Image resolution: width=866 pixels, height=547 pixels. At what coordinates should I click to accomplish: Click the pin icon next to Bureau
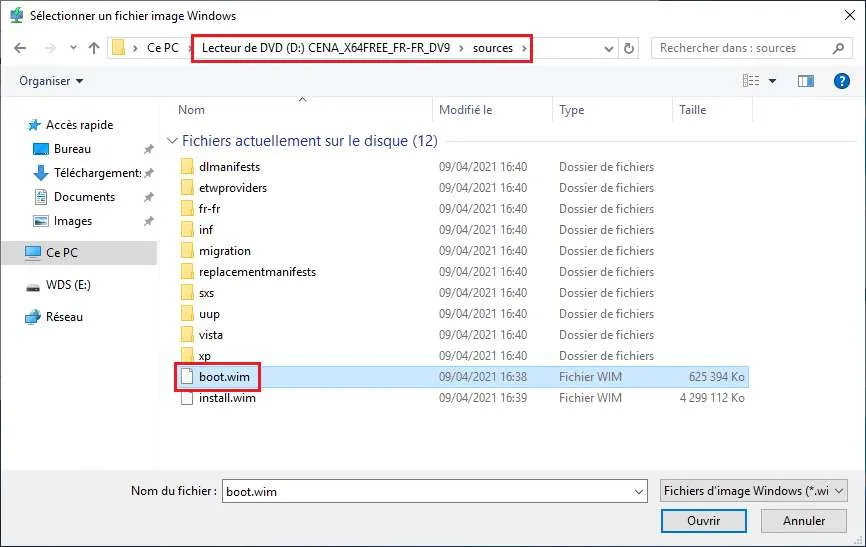click(x=149, y=149)
